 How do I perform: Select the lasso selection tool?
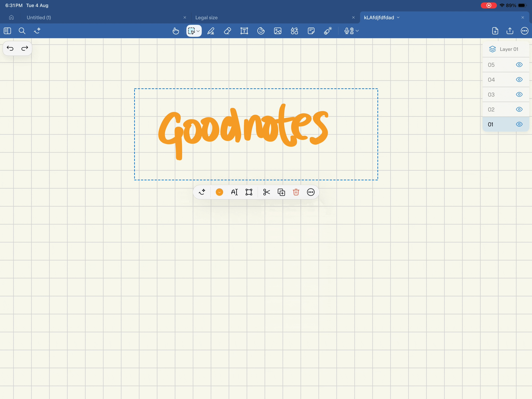(191, 31)
